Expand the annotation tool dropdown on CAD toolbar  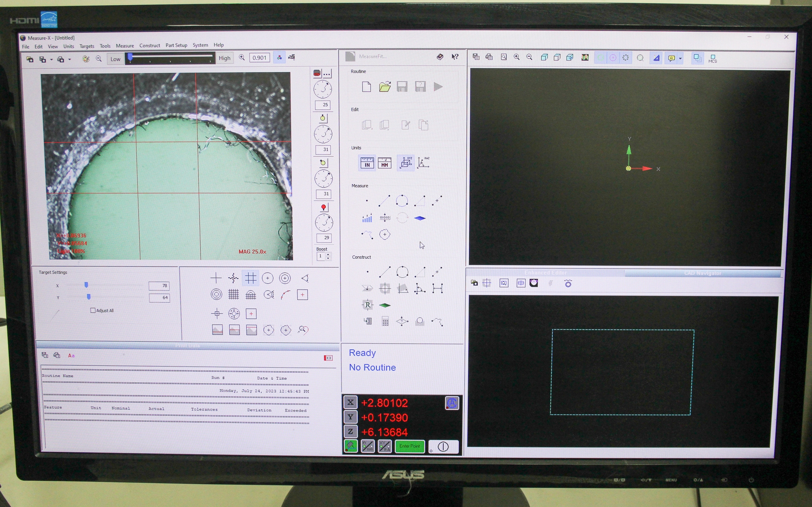680,58
